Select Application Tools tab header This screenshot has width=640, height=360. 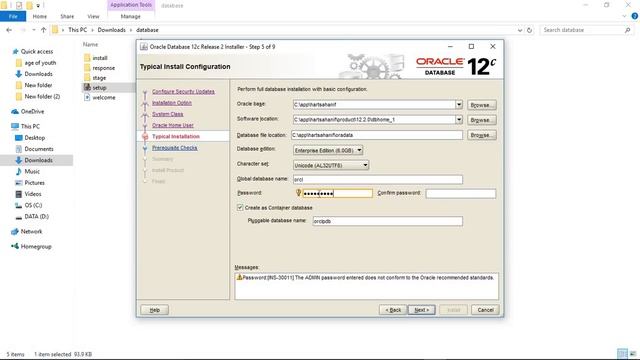[131, 5]
